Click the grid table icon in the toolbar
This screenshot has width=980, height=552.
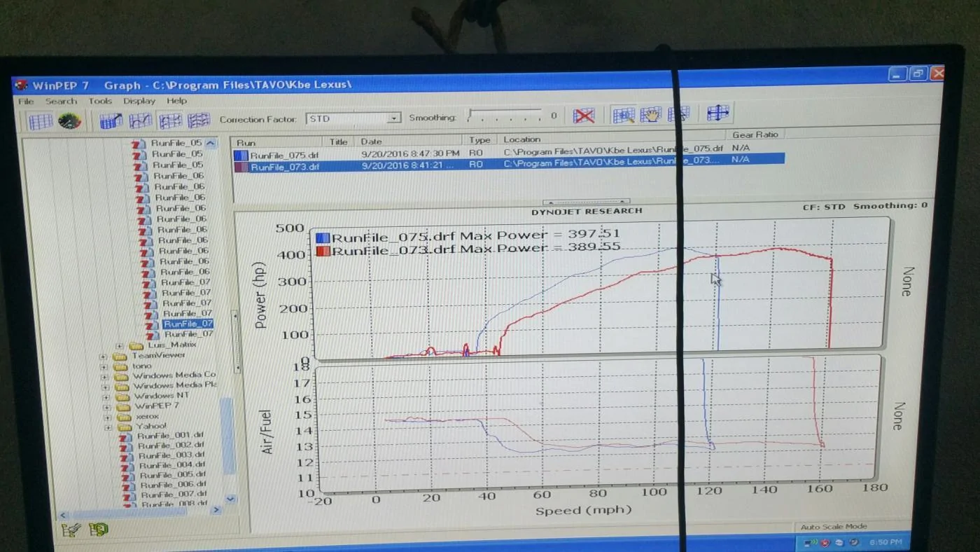coord(40,121)
